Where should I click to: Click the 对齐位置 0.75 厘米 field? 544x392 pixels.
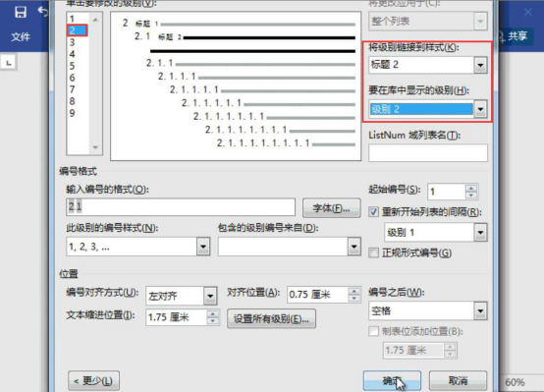(317, 295)
